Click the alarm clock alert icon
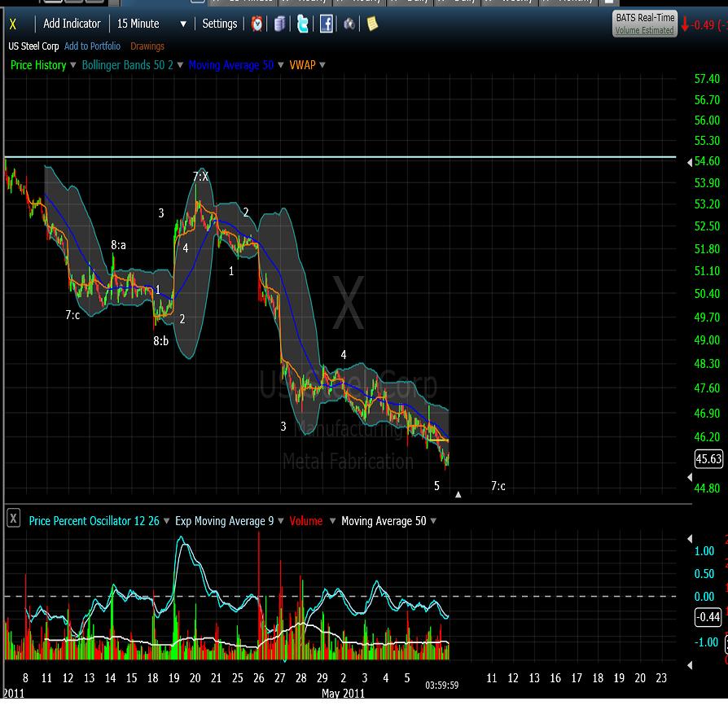Viewport: 728px width, 714px height. [257, 24]
